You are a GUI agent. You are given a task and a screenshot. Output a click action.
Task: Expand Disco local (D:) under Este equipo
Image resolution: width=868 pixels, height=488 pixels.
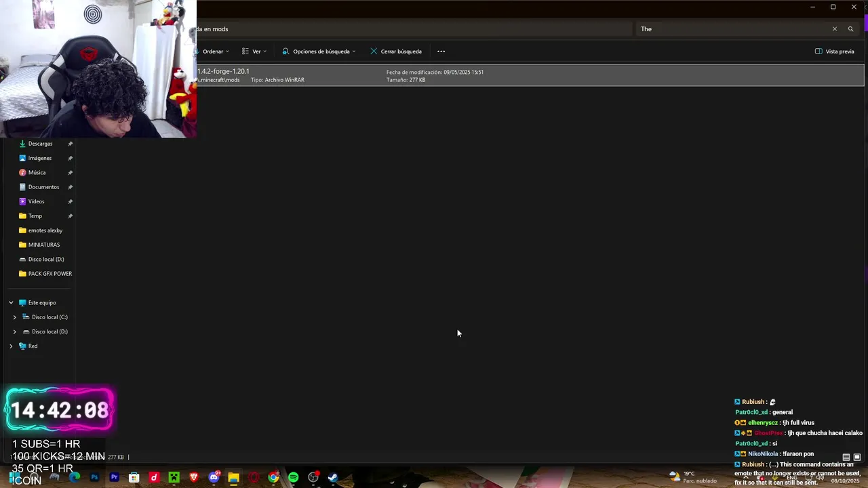[x=14, y=331]
